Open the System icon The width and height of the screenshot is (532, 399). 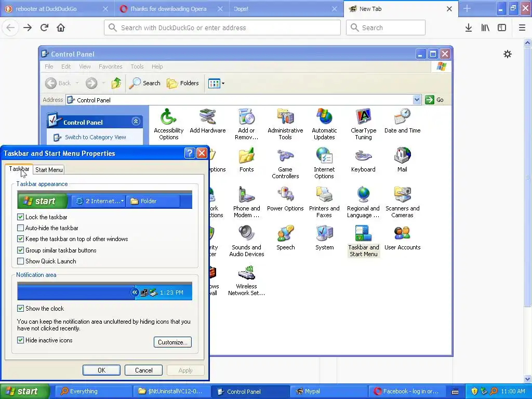[x=324, y=238]
